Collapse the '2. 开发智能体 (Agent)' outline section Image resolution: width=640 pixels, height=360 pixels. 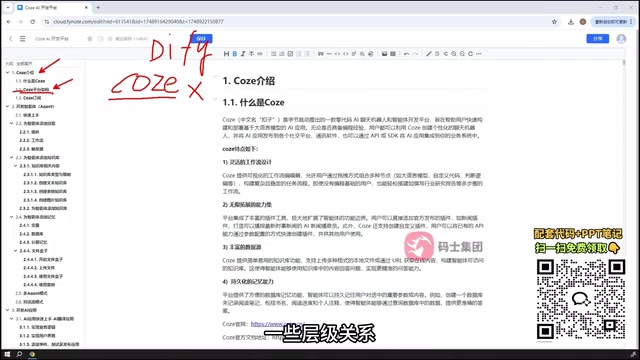(x=7, y=107)
